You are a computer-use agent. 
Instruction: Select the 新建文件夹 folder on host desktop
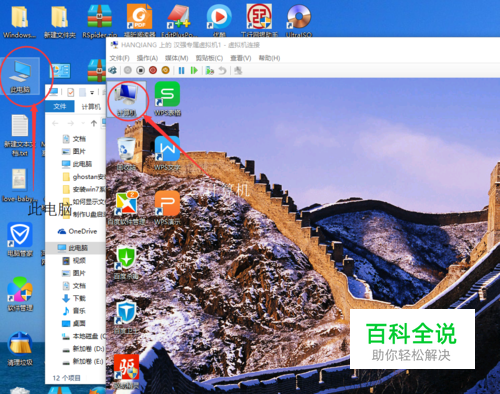[x=60, y=22]
